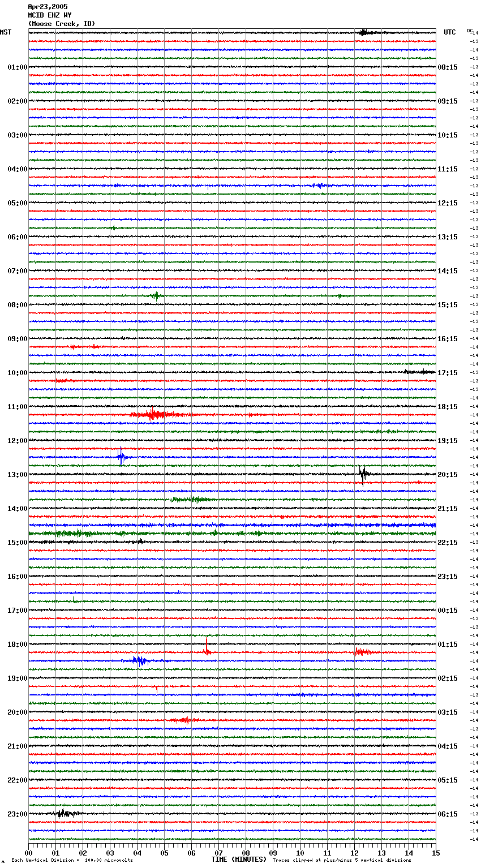Select the 03:00 MST time label
The height and width of the screenshot is (868, 481).
click(x=18, y=135)
